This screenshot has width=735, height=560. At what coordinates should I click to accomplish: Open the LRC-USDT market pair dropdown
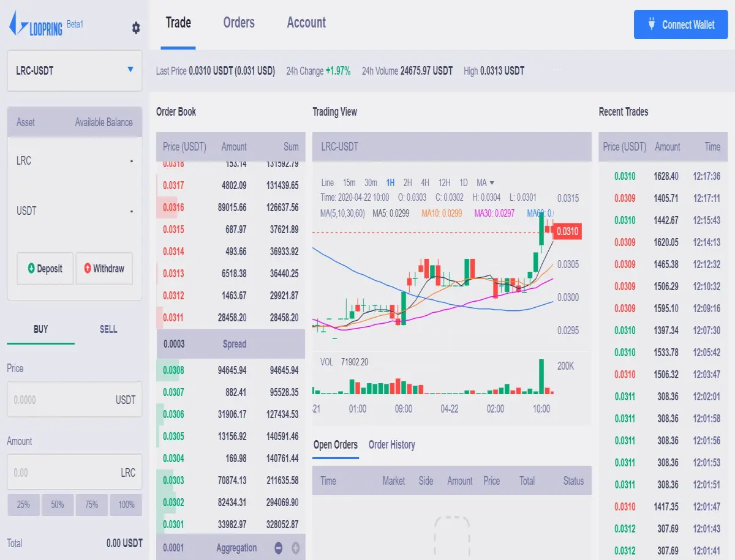[x=74, y=70]
